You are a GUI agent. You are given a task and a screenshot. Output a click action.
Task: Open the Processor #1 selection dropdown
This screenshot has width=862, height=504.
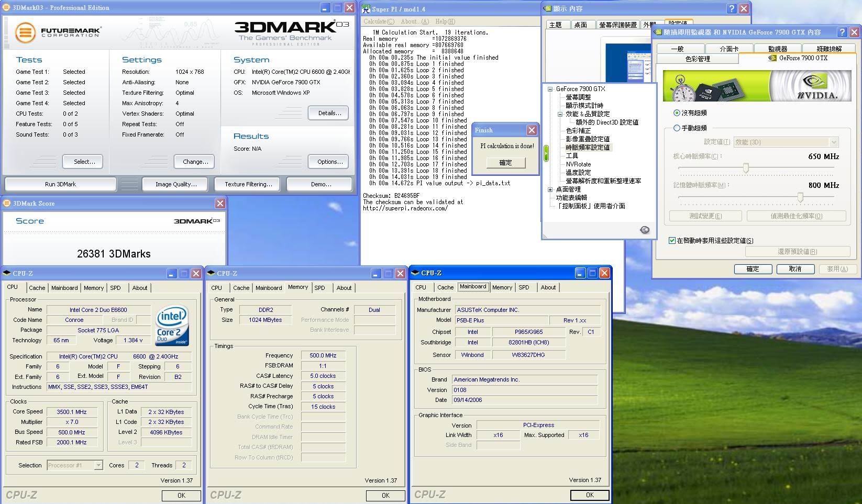click(x=98, y=465)
